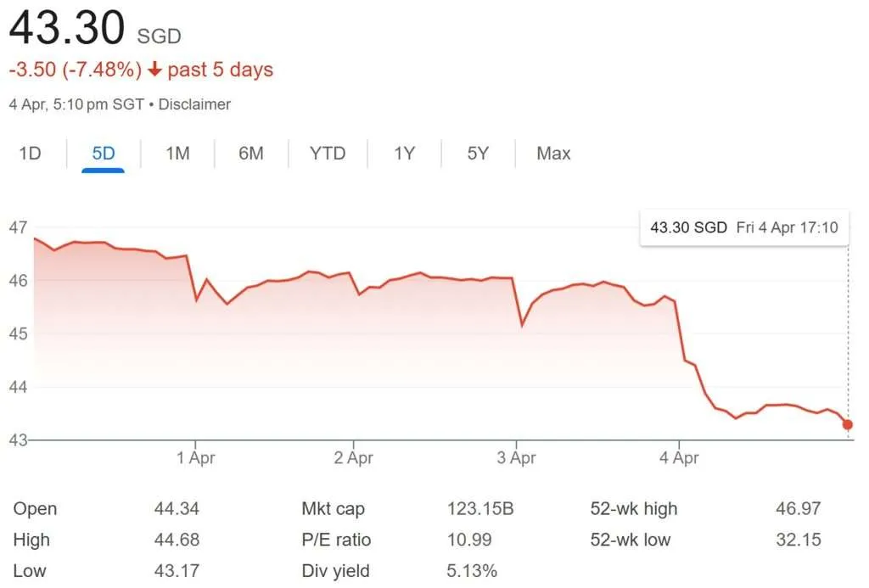Image resolution: width=869 pixels, height=588 pixels.
Task: Click the red endpoint dot on chart
Action: coord(848,424)
